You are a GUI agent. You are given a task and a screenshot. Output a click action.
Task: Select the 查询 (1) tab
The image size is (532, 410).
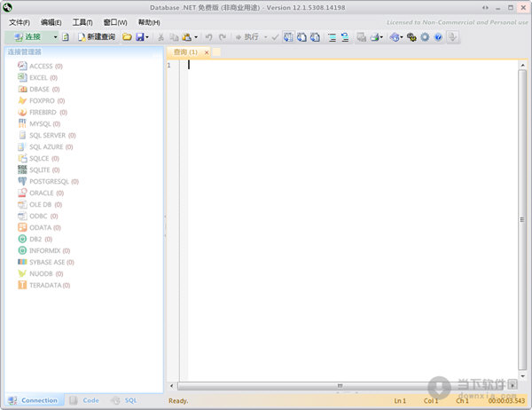(185, 52)
